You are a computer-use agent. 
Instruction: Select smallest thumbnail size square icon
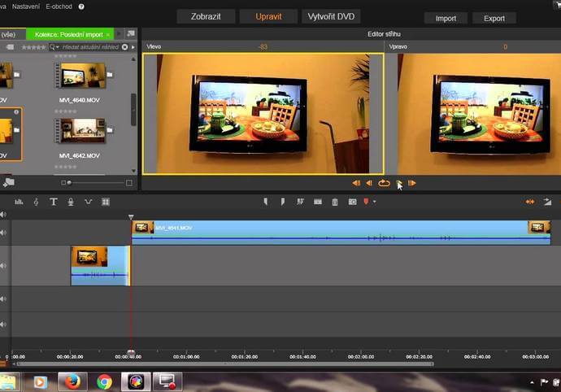point(63,183)
